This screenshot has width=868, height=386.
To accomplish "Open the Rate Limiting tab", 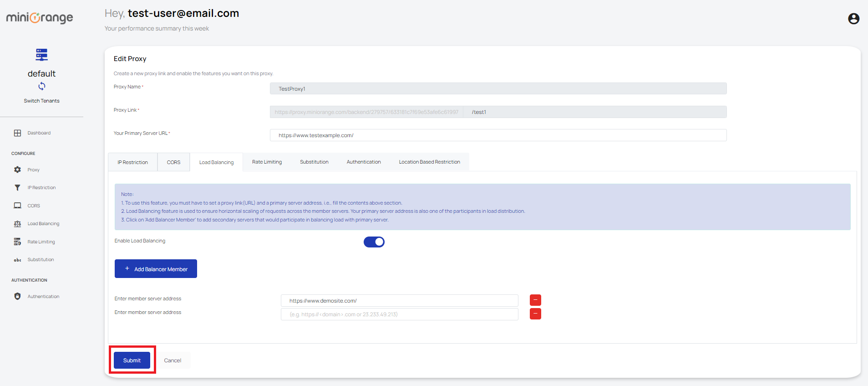I will pyautogui.click(x=267, y=162).
